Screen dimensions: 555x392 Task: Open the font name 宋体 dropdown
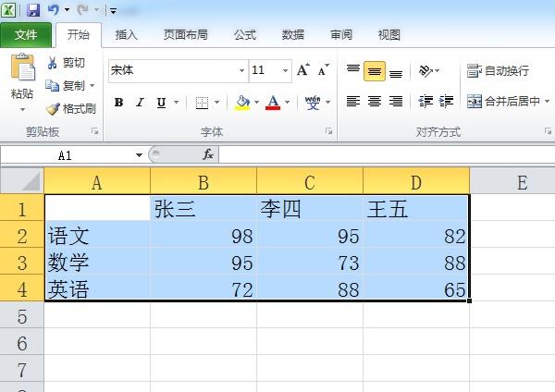click(x=241, y=70)
